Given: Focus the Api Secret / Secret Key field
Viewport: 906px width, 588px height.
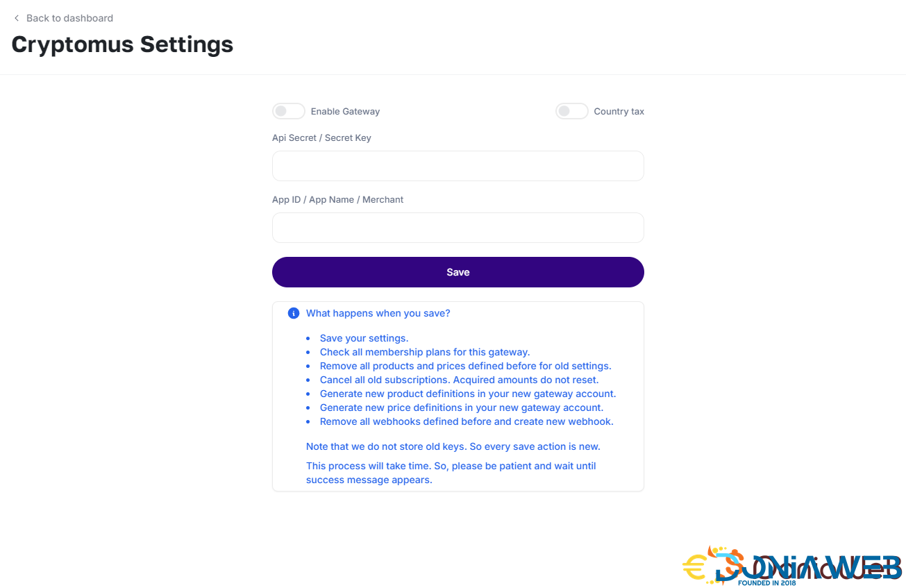Looking at the screenshot, I should 458,166.
